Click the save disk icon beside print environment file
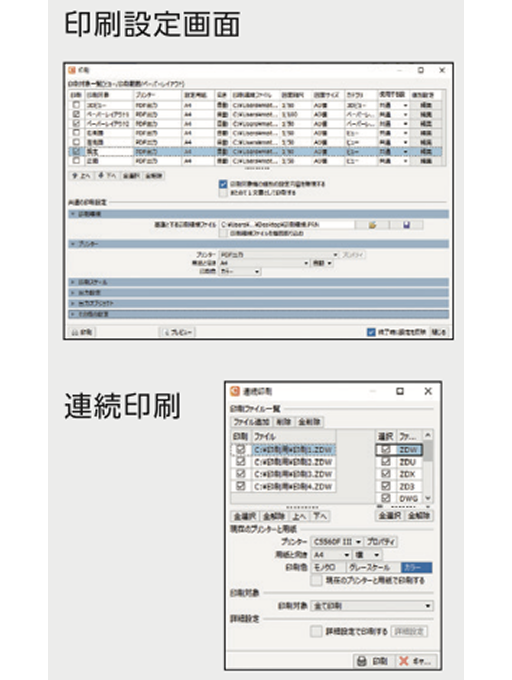Viewport: 512px width, 680px height. [x=406, y=225]
